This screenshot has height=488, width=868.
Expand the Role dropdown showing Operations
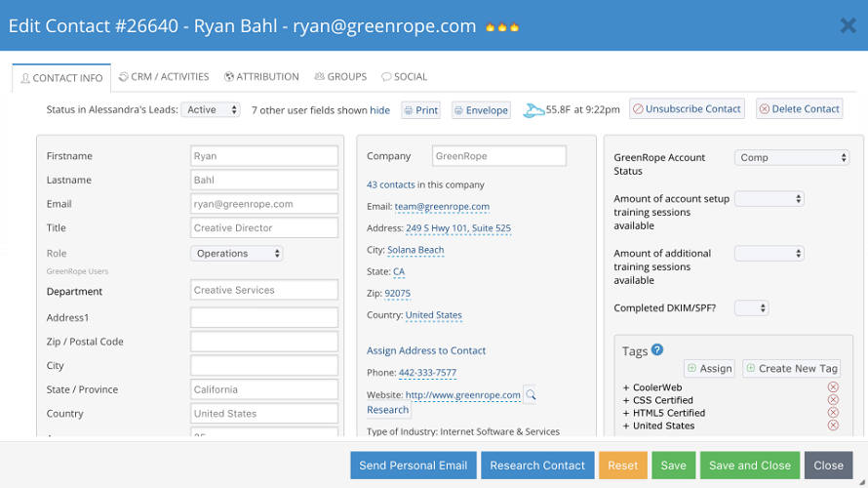point(237,254)
